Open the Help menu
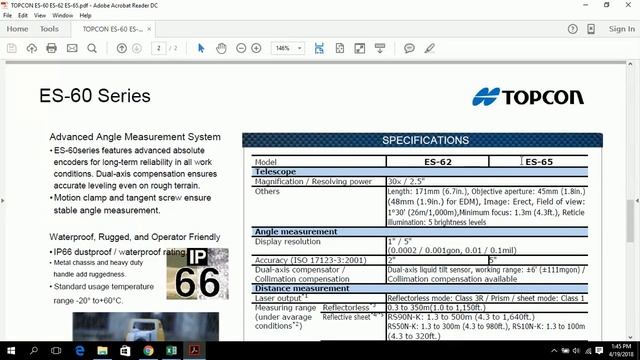 85,16
